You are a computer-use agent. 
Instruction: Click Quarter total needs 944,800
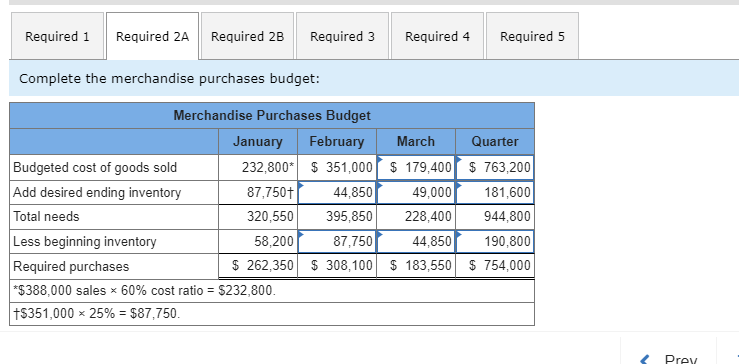tap(495, 217)
